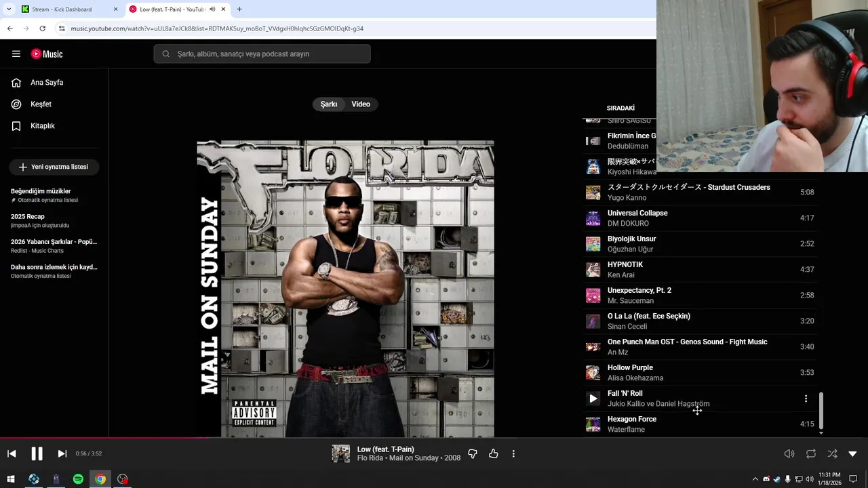View site information icon in address bar

[x=61, y=28]
